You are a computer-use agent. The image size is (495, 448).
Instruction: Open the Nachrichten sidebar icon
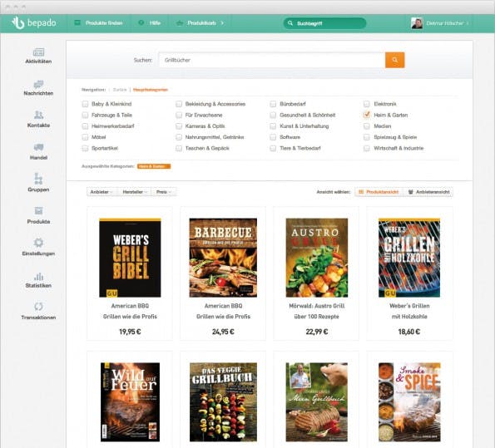38,84
